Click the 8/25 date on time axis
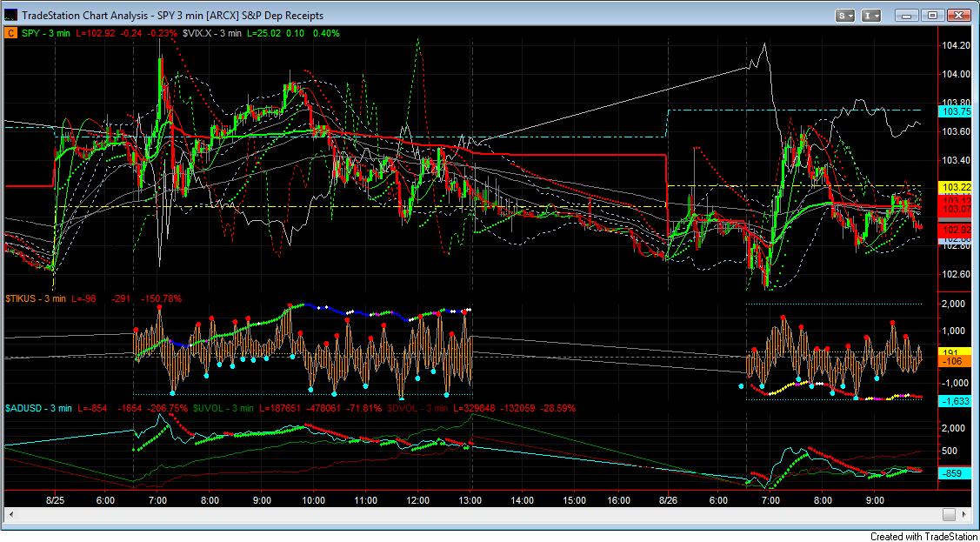The image size is (980, 542). [x=56, y=500]
